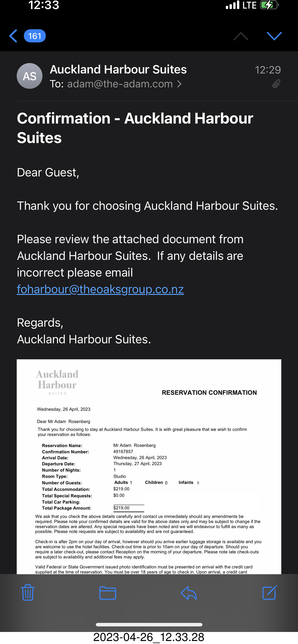Image resolution: width=298 pixels, height=644 pixels.
Task: Move message using the folder icon
Action: pyautogui.click(x=108, y=593)
